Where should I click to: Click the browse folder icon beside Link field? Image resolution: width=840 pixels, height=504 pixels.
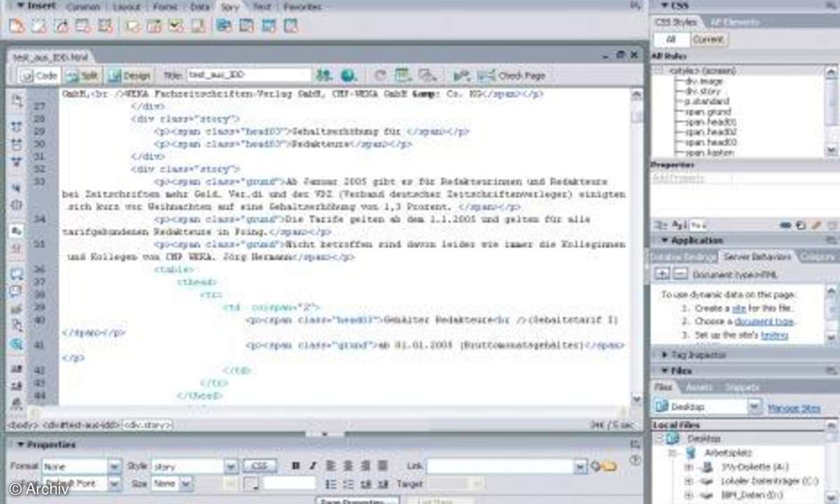tap(610, 466)
